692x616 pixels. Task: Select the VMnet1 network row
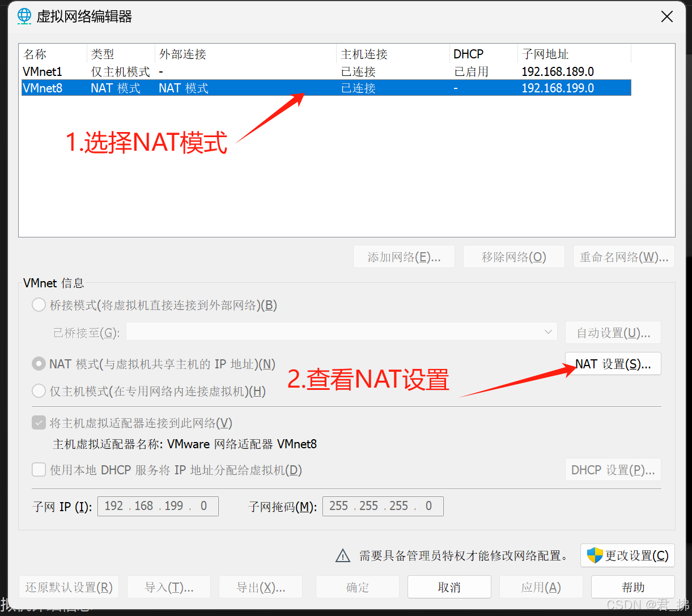326,71
